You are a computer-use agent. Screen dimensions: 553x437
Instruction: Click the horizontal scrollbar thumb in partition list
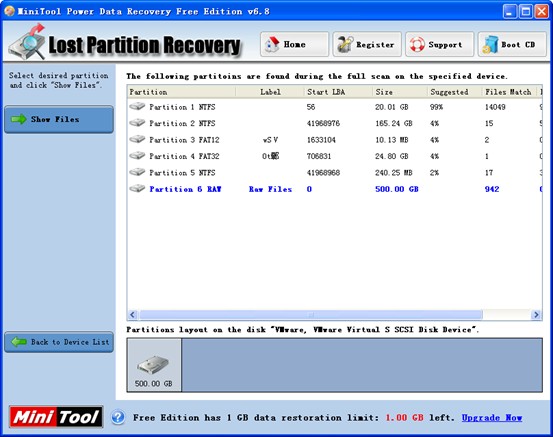pyautogui.click(x=311, y=315)
